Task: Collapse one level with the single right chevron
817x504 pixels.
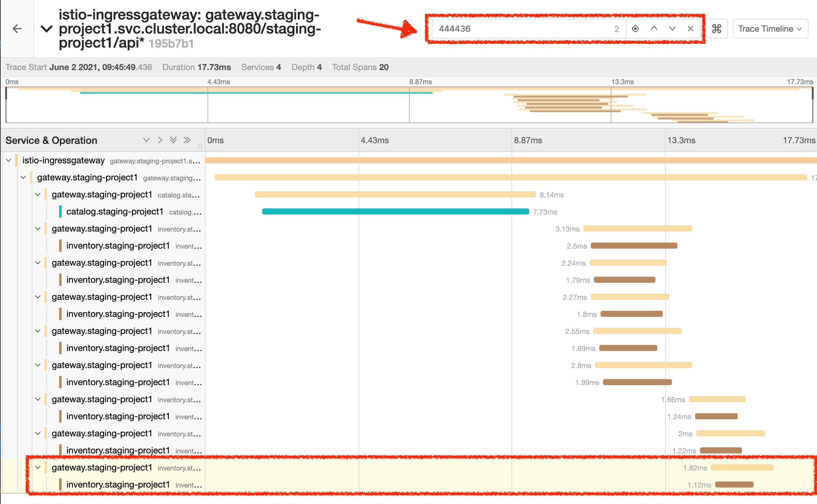Action: 160,140
